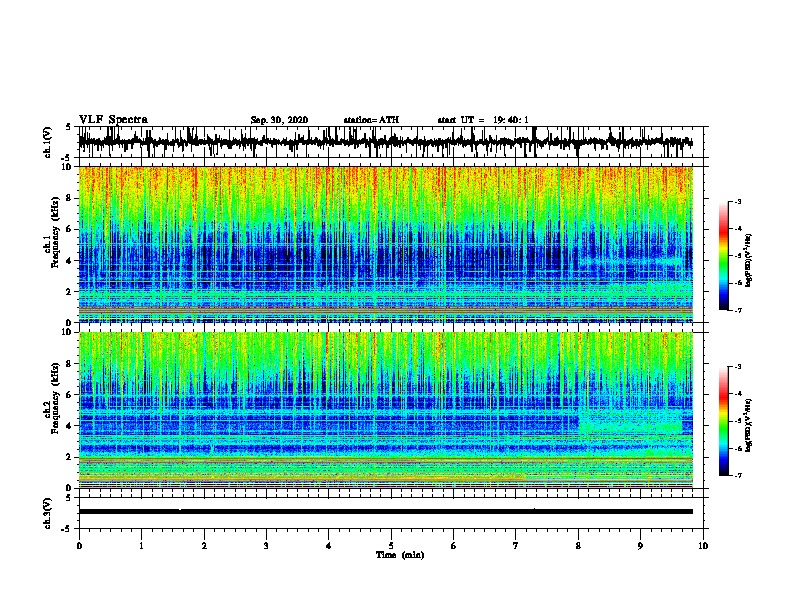Click the ch.1 voltage waveform trace

[385, 142]
